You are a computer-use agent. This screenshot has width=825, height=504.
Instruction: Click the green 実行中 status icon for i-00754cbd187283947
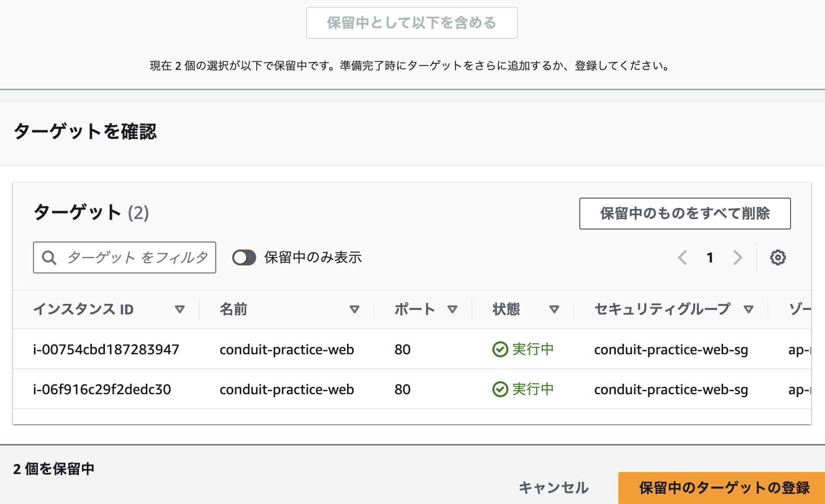pos(500,349)
